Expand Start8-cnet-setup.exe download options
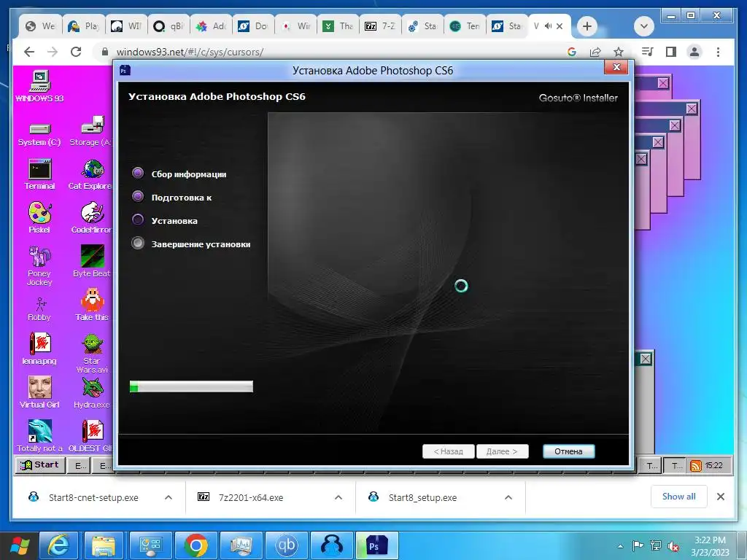Screen dimensions: 747x560 click(x=169, y=497)
